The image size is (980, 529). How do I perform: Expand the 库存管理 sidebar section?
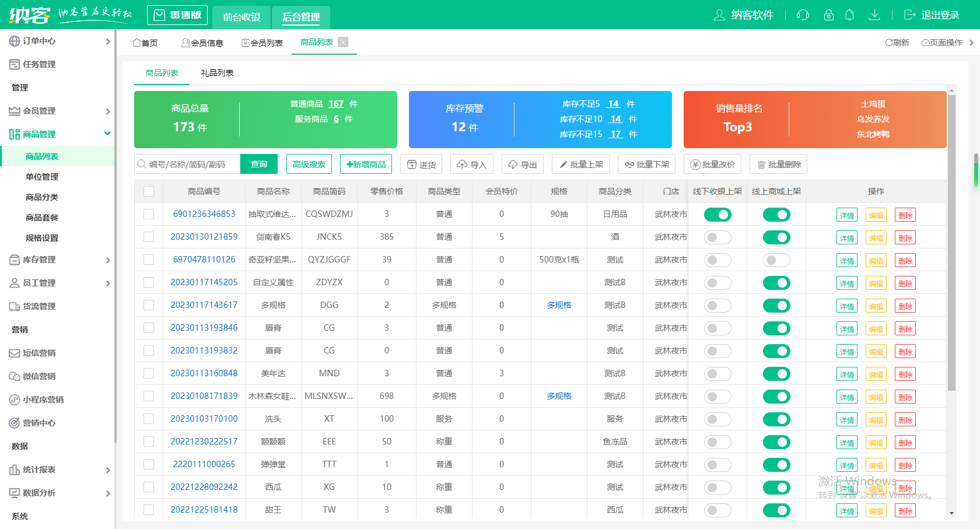pos(58,260)
